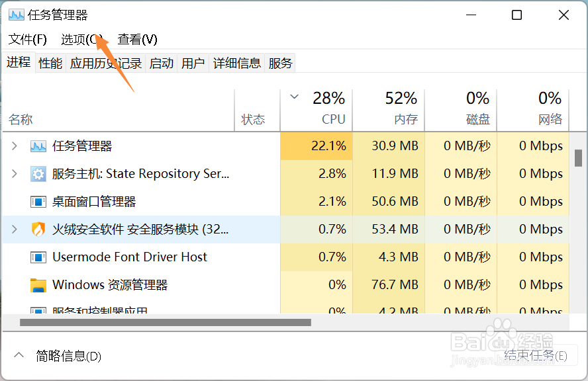Click the CPU column sort arrow

295,97
